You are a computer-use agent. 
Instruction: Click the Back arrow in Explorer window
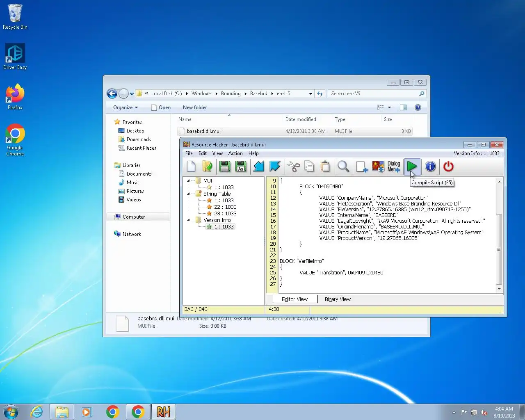click(x=112, y=94)
